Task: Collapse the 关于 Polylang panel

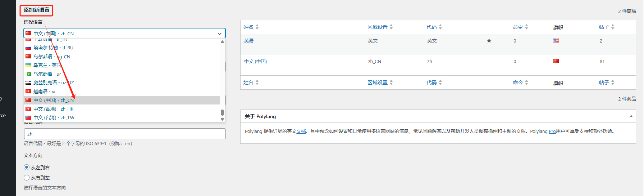Action: (x=631, y=116)
